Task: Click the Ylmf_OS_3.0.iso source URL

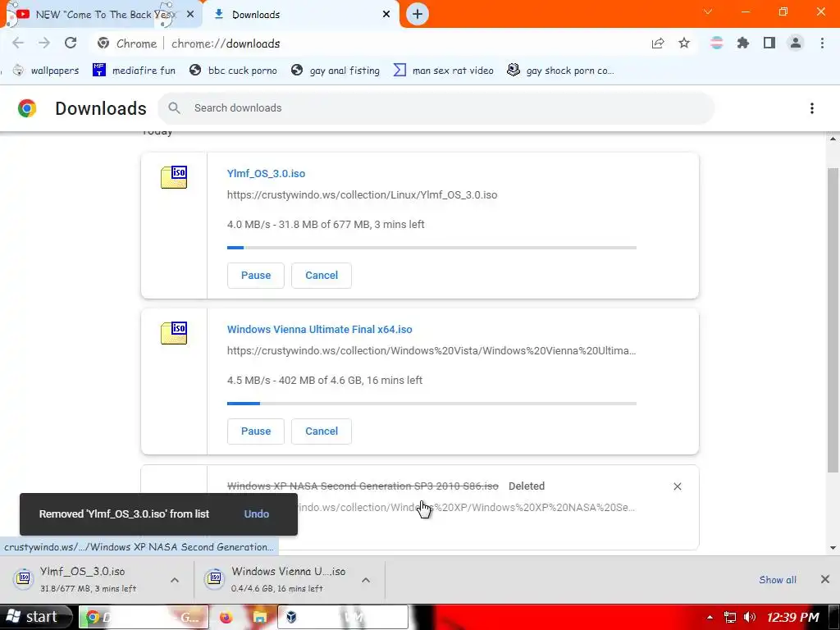Action: [x=362, y=195]
